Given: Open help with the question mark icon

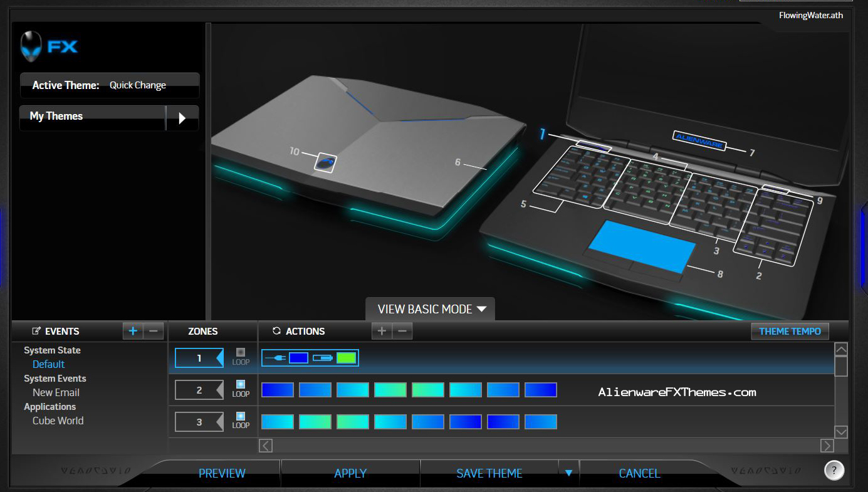Looking at the screenshot, I should pyautogui.click(x=834, y=470).
